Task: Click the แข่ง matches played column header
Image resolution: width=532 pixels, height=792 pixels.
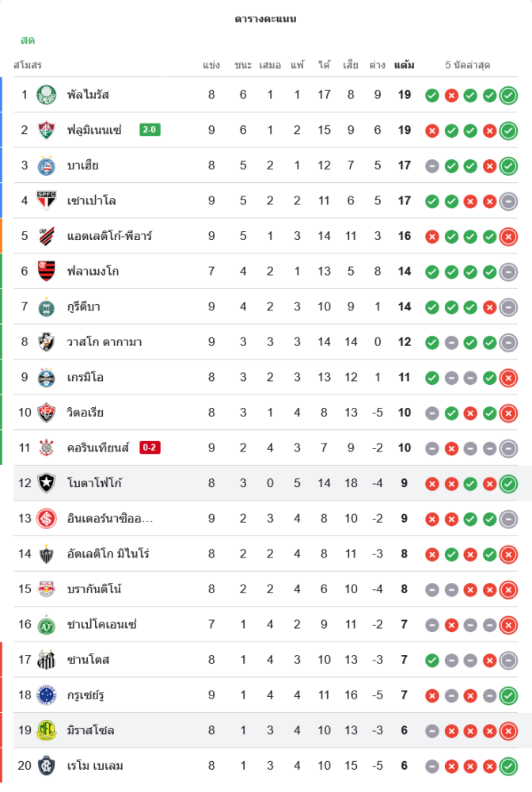Action: tap(211, 65)
